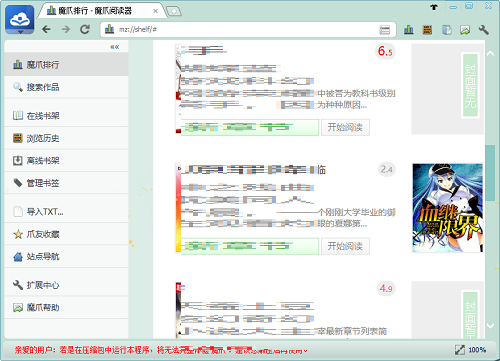Click the 6.5 rating badge

tap(385, 51)
